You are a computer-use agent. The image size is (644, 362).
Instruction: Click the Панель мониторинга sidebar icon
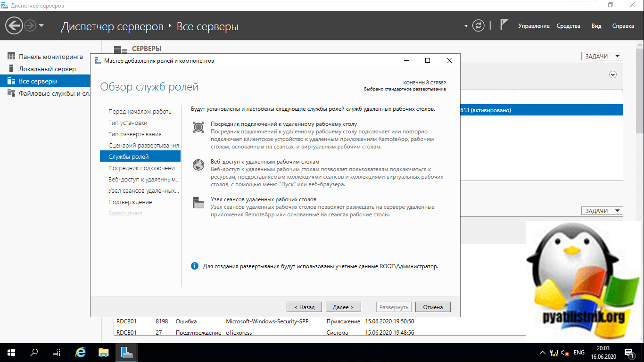(12, 57)
